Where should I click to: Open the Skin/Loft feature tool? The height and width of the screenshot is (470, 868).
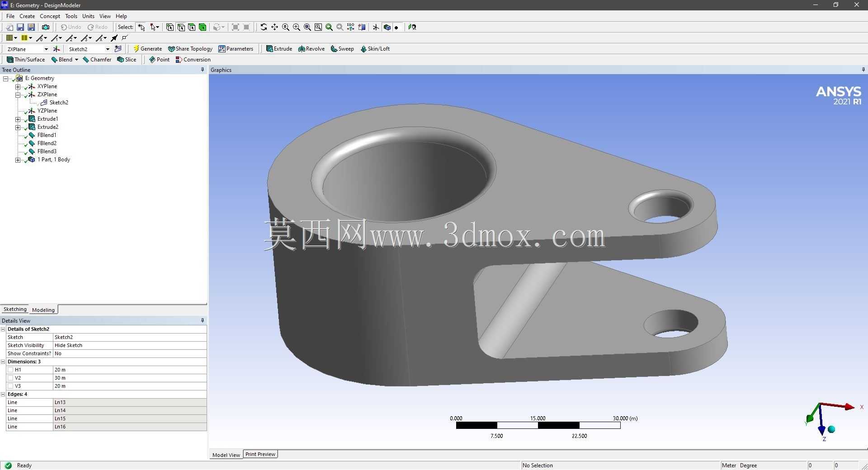(375, 49)
